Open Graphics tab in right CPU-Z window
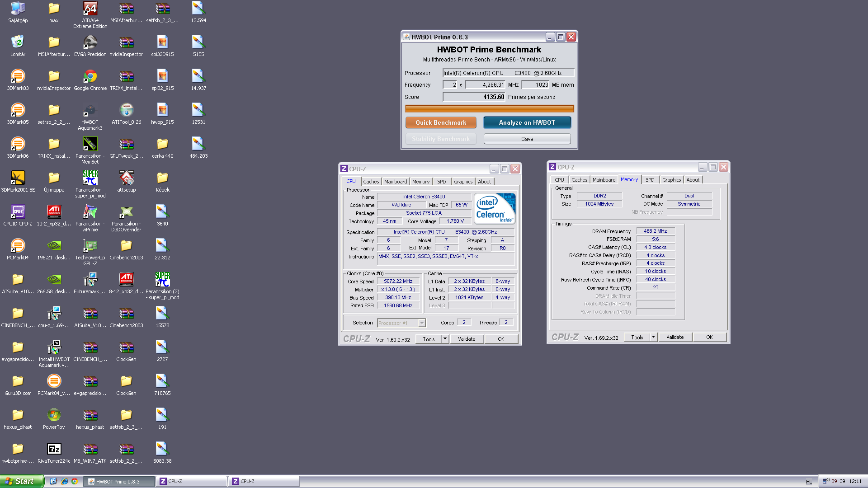Image resolution: width=868 pixels, height=488 pixels. [671, 180]
